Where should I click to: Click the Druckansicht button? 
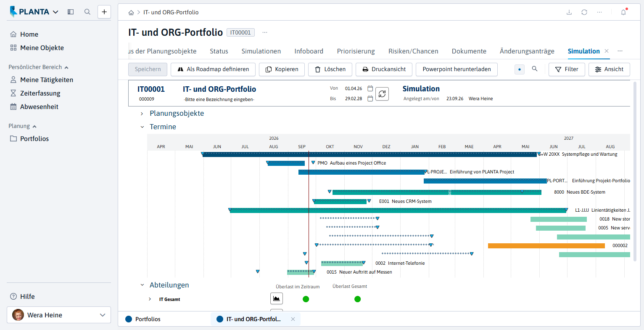pos(384,69)
